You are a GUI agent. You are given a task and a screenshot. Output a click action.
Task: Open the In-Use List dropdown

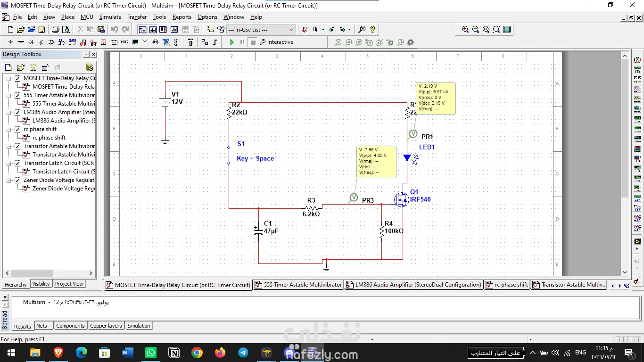point(261,29)
